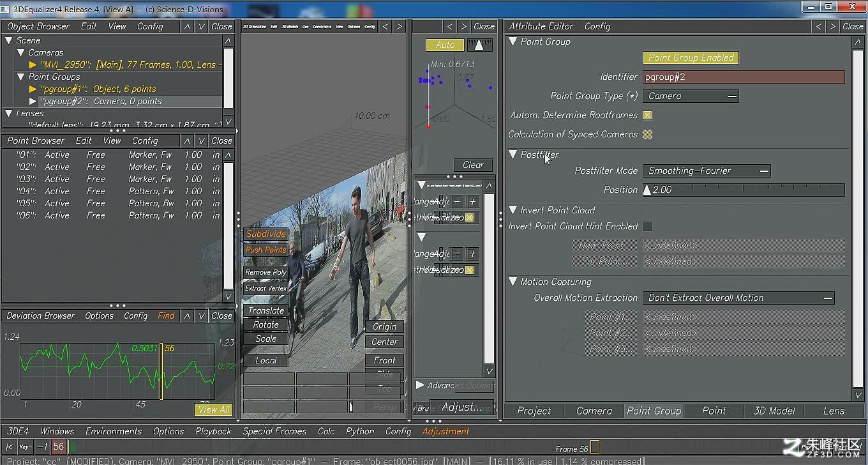Image resolution: width=868 pixels, height=465 pixels.
Task: Click the Adjust... button
Action: pyautogui.click(x=462, y=407)
